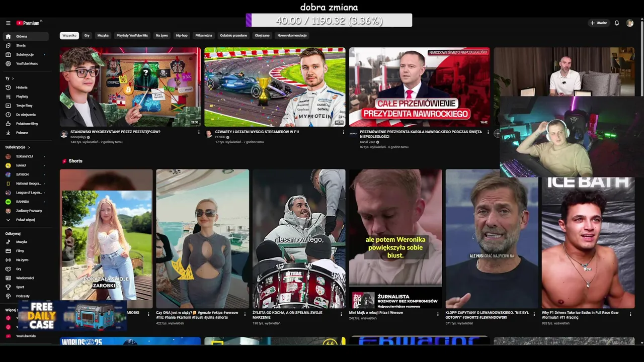Viewport: 644px width, 362px height.
Task: Click the YouTube Premium logo
Action: (x=29, y=23)
